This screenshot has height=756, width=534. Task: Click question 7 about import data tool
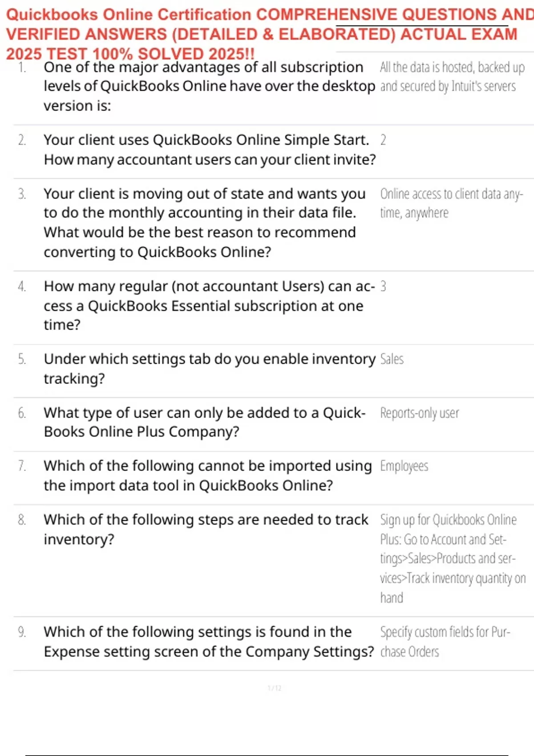click(207, 475)
